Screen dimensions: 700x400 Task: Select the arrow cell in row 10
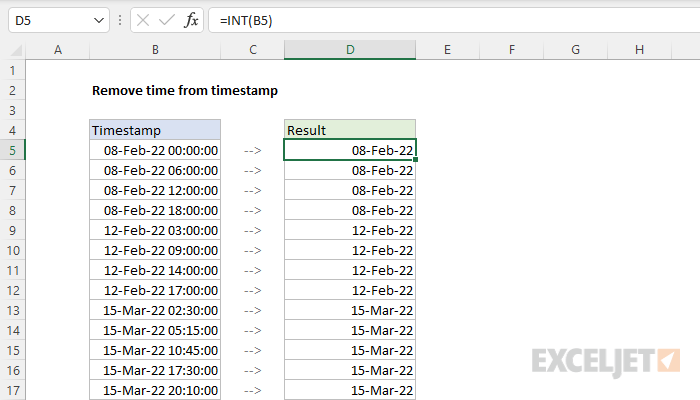coord(253,250)
